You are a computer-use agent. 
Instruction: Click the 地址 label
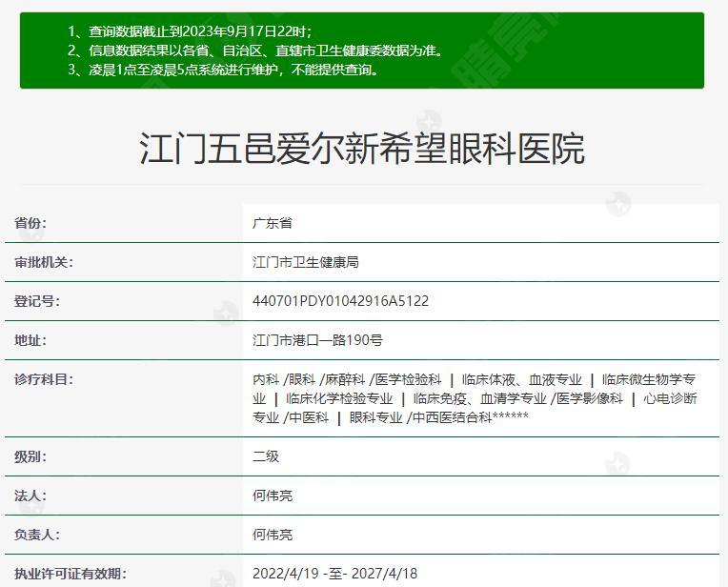(x=30, y=340)
